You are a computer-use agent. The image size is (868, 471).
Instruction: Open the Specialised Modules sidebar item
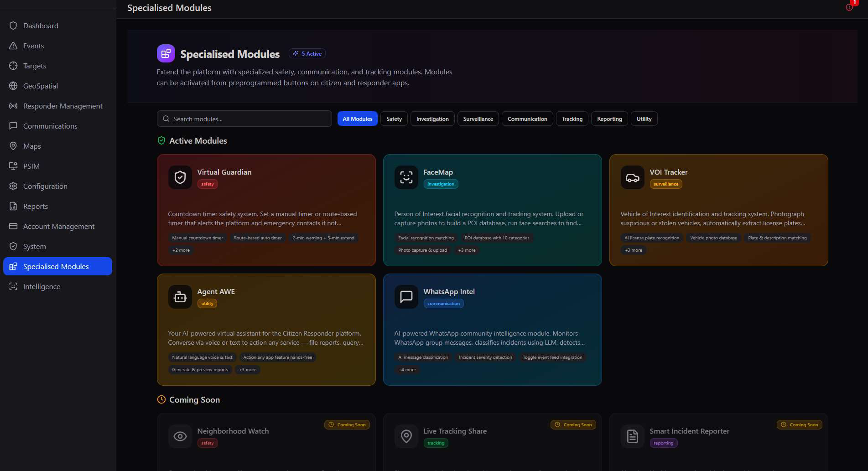[57, 266]
